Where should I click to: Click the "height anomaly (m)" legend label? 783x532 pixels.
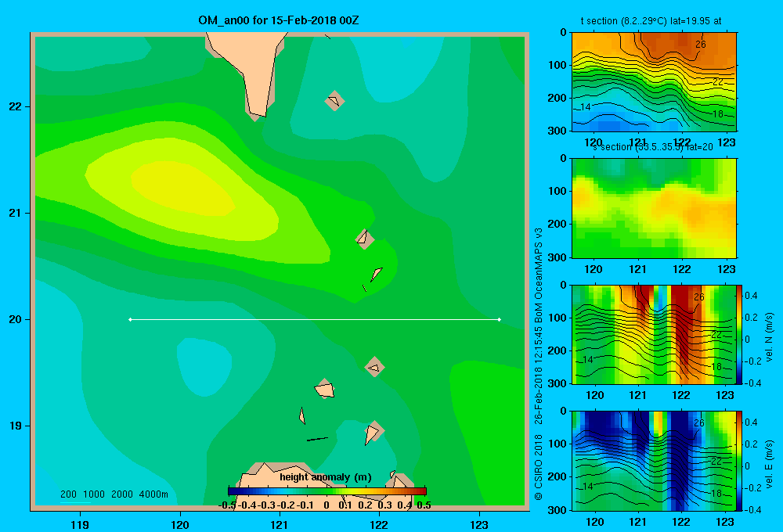(x=326, y=477)
